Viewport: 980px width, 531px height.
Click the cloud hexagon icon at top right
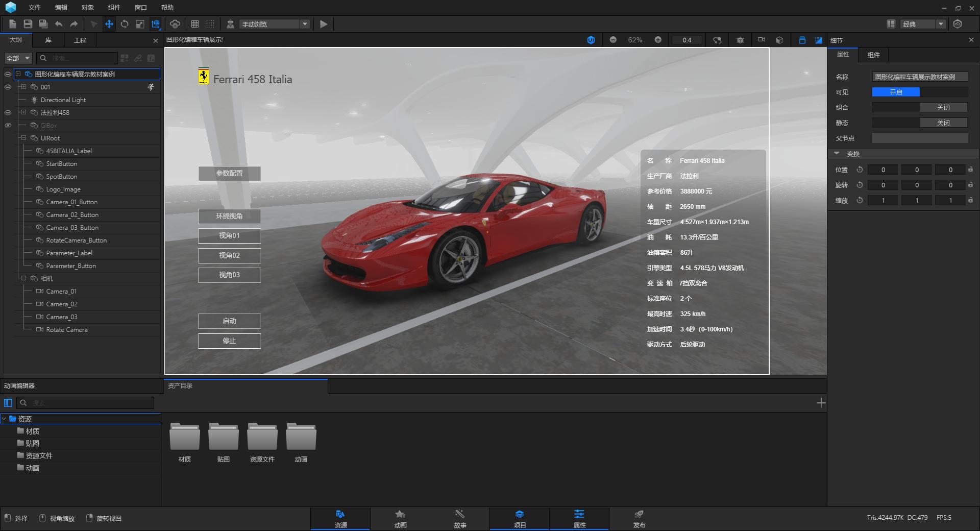coord(958,24)
